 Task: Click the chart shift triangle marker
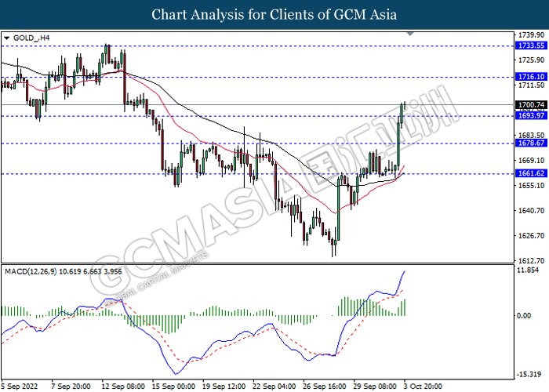tap(410, 34)
